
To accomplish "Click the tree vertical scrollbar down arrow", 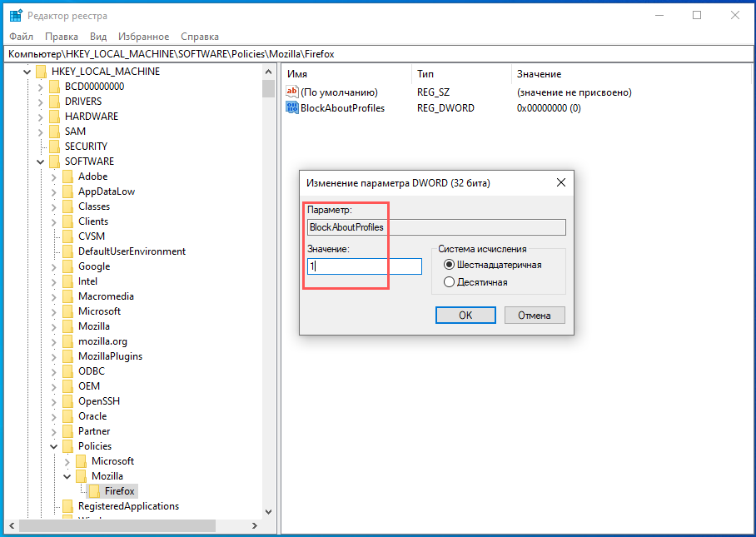I will click(x=269, y=512).
